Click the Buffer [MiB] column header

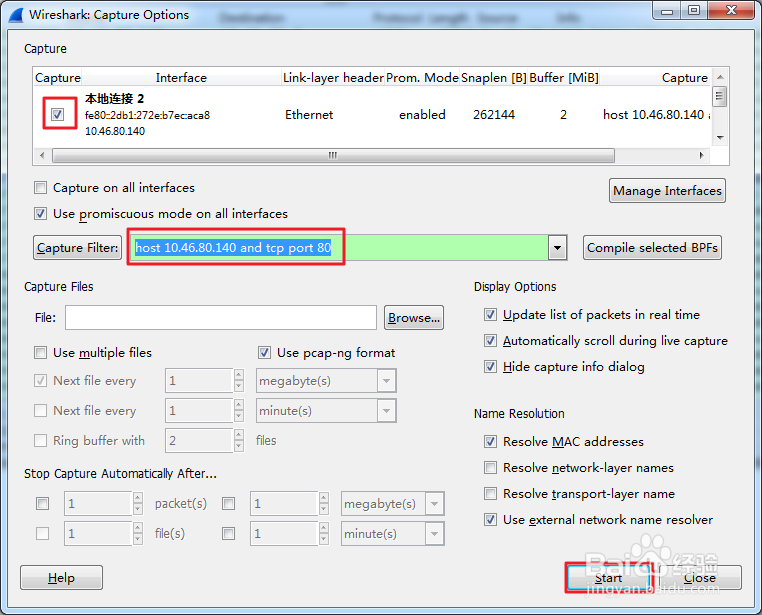[564, 78]
